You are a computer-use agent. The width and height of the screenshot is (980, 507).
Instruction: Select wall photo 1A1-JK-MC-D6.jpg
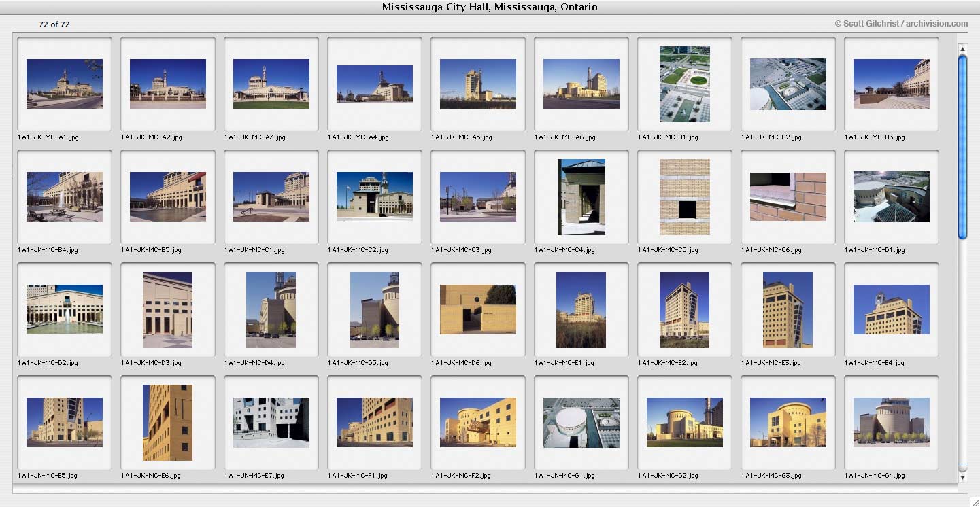pos(478,309)
